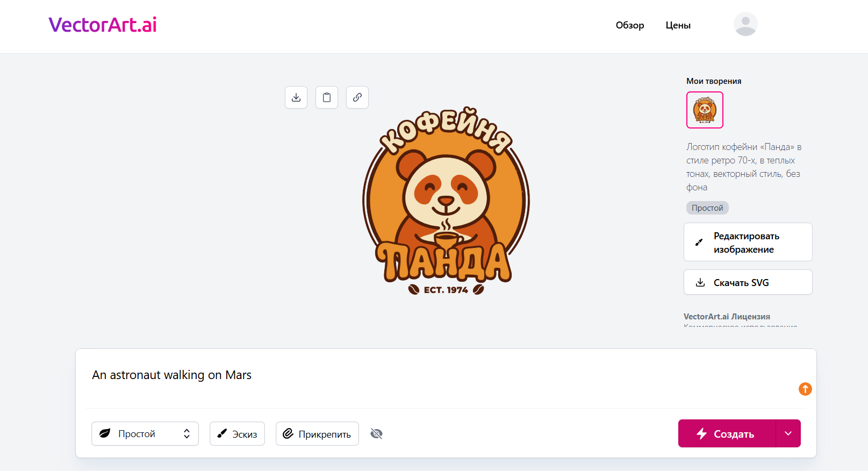Expand the arrow next to Создать
This screenshot has width=868, height=471.
(x=788, y=433)
